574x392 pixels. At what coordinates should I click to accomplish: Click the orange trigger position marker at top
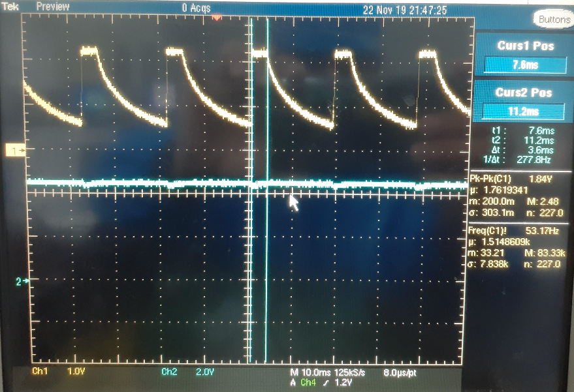217,16
